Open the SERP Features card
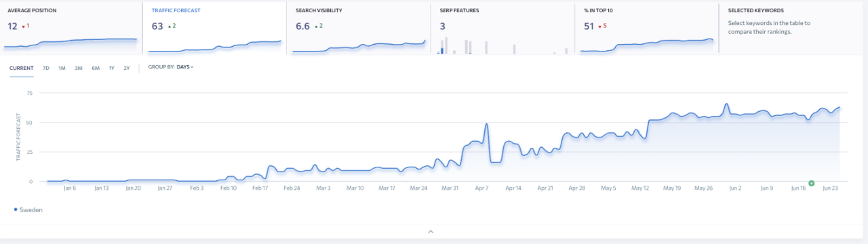Viewport: 868px width, 244px height. (x=502, y=27)
